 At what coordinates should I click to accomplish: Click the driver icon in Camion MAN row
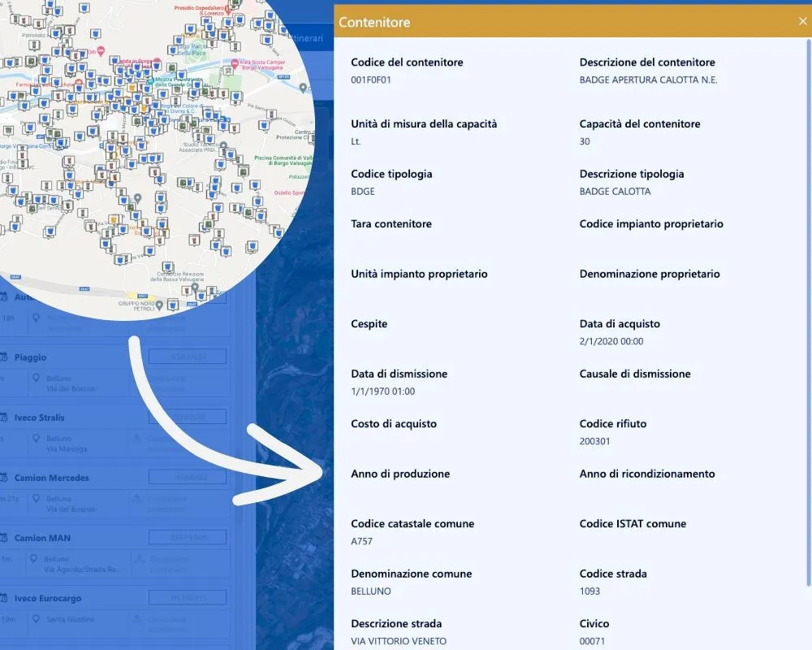point(139,559)
